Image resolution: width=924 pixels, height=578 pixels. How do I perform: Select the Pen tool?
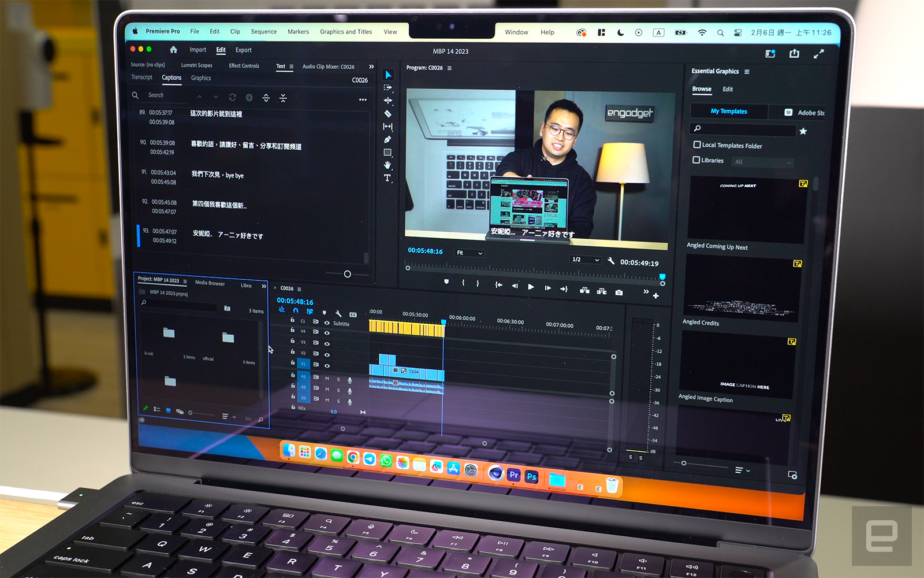tap(388, 139)
